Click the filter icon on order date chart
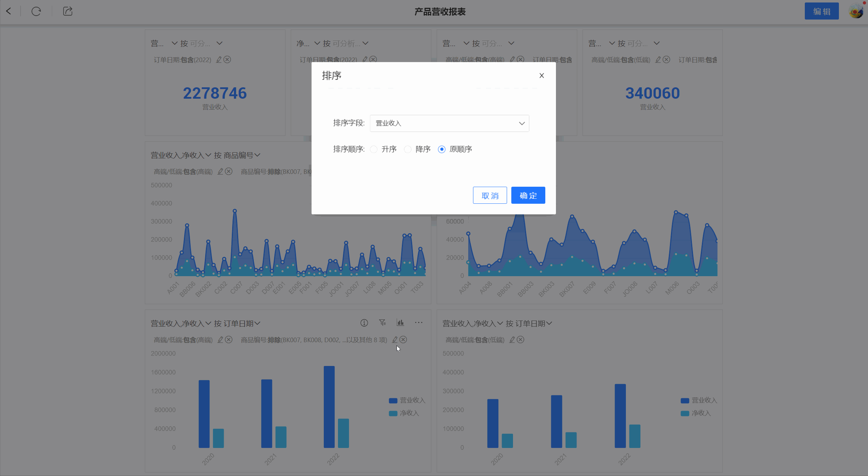The height and width of the screenshot is (476, 868). 382,323
